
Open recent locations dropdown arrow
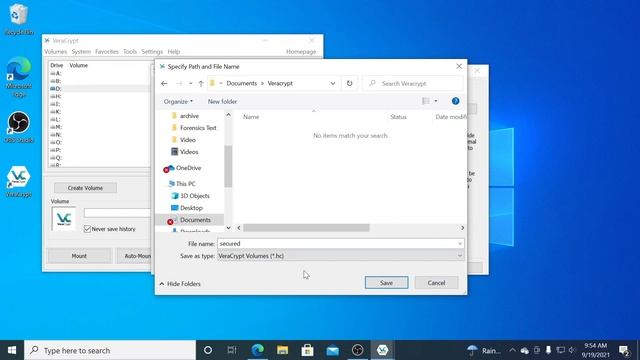190,83
